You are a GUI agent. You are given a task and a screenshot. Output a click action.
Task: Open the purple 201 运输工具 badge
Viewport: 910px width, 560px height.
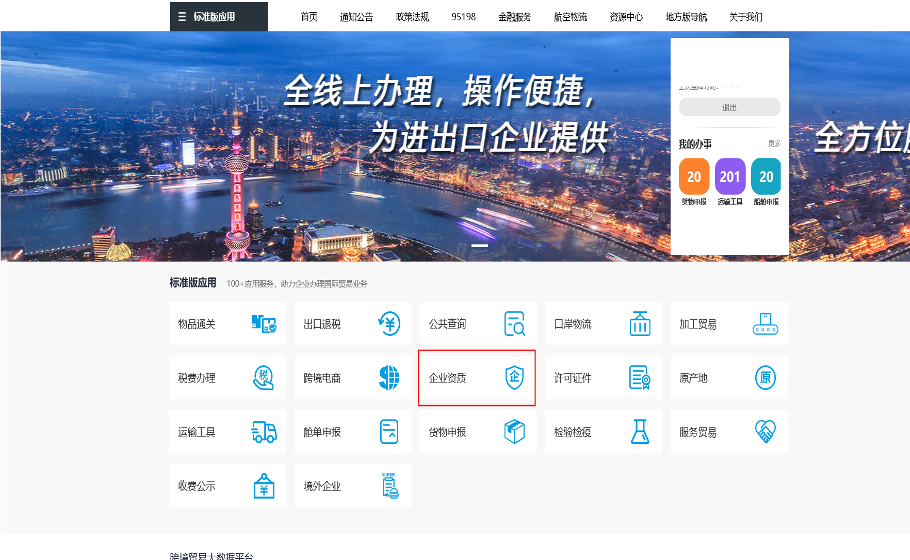coord(730,176)
